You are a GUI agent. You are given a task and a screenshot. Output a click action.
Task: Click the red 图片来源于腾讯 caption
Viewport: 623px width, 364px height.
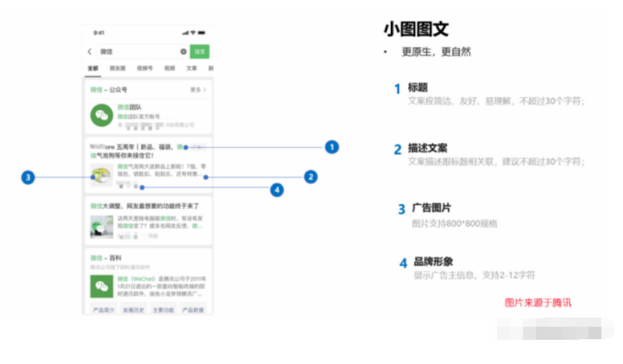(x=538, y=303)
